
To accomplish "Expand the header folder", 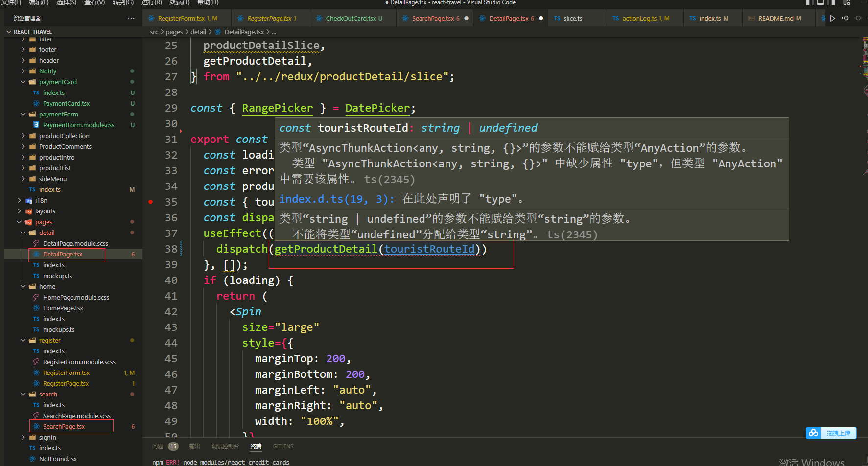I will 23,60.
